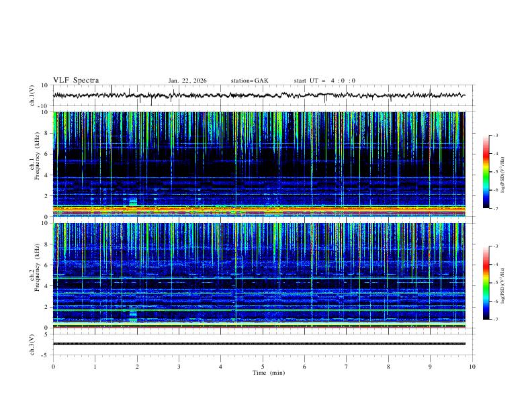Click the "2" kHz tick on ch.2 frequency axis
The height and width of the screenshot is (411, 532).
coord(46,307)
